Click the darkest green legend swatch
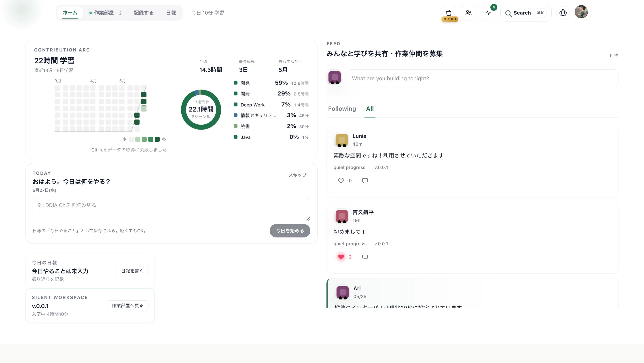Viewport: 644px width, 363px height. (x=157, y=139)
